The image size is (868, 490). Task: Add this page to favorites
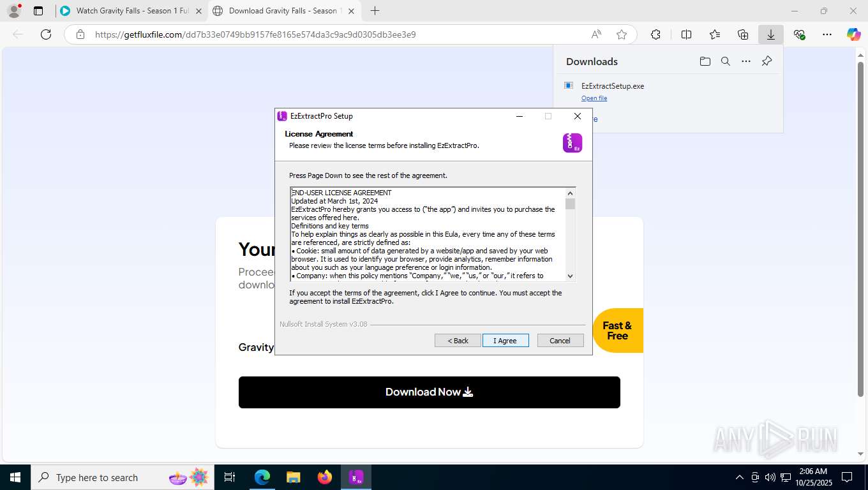click(x=622, y=34)
